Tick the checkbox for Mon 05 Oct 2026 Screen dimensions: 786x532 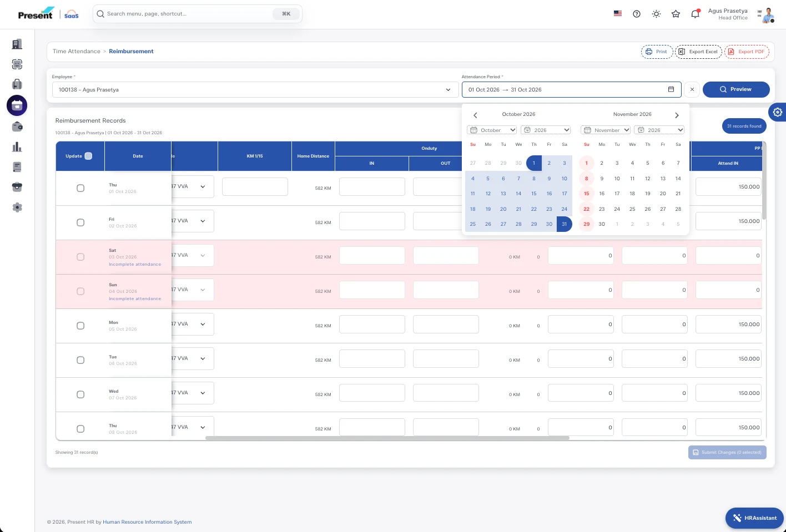pos(80,326)
